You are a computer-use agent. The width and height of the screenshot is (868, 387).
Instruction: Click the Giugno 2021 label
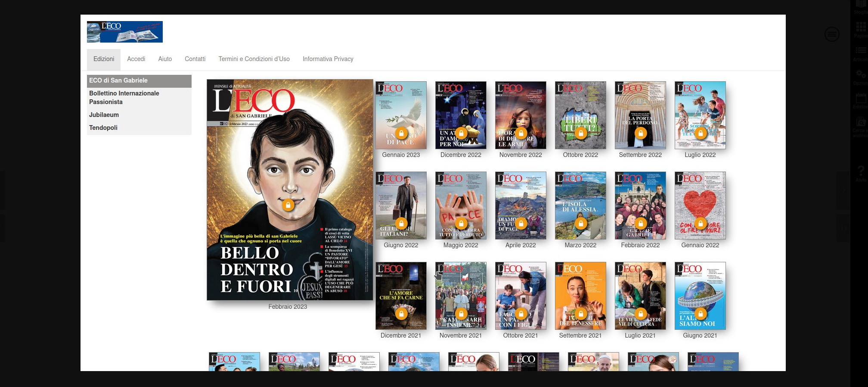pos(700,335)
